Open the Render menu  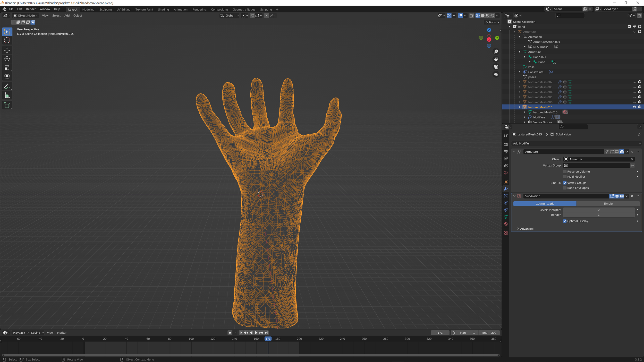[x=31, y=9]
